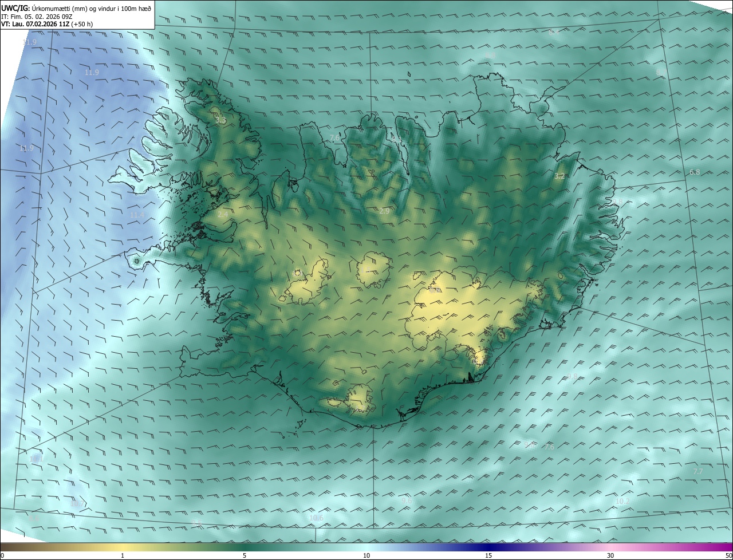Click the map value label "3.3"
Viewport: 733px width, 560px height.
[220, 121]
